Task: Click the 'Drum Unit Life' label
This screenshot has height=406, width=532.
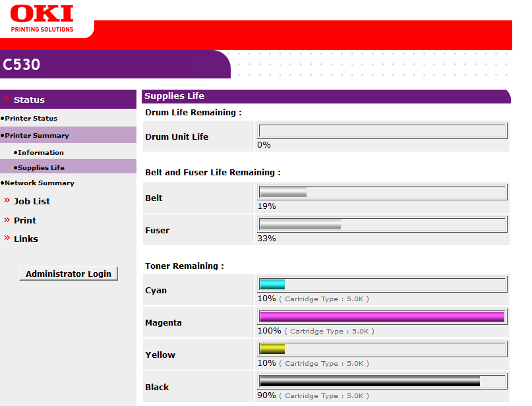Action: (x=177, y=136)
